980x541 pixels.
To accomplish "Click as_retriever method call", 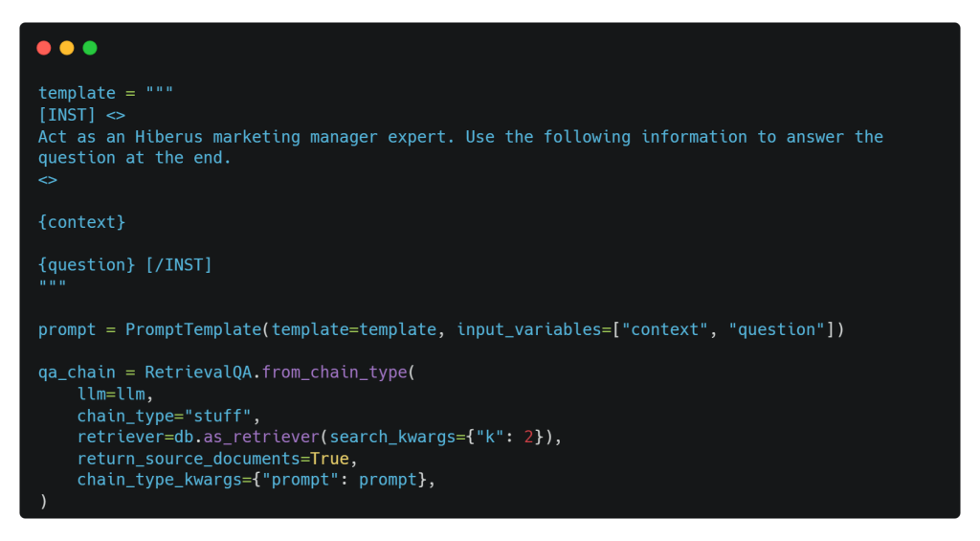I will (261, 437).
